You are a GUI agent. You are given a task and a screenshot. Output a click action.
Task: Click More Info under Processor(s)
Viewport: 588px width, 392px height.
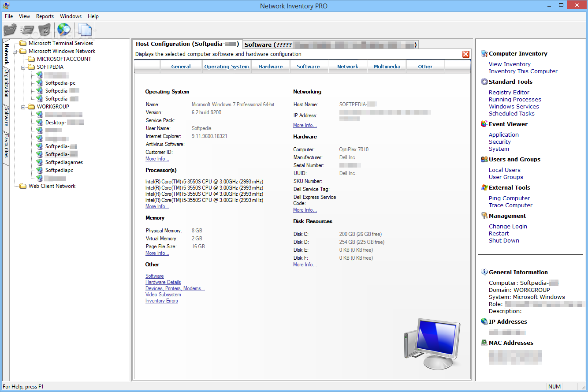click(x=157, y=206)
